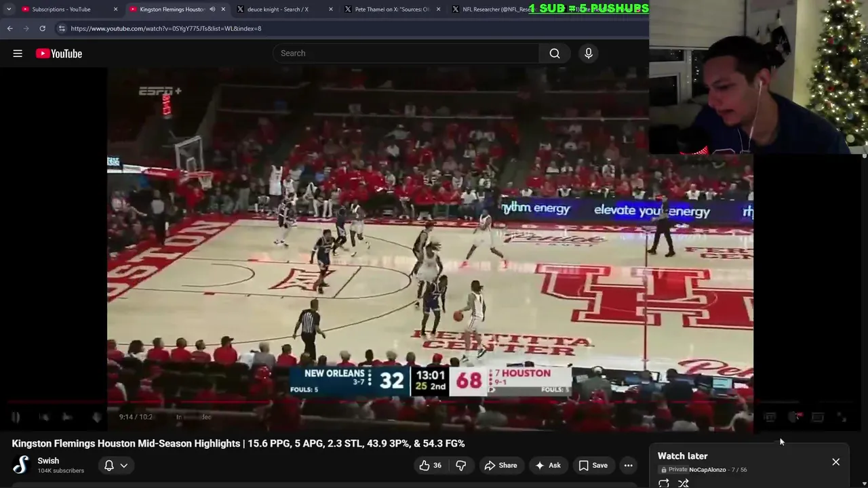This screenshot has height=488, width=868.
Task: Toggle loop playlist in Watch later panel
Action: [x=664, y=483]
